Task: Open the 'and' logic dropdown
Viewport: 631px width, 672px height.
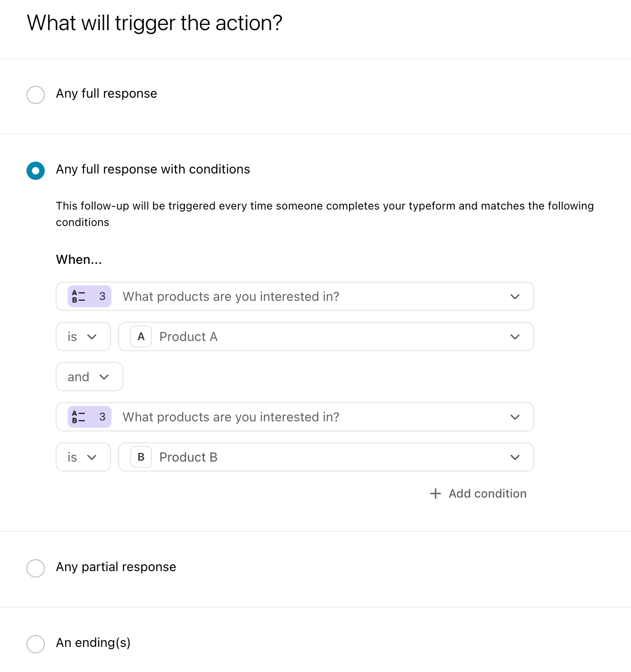Action: click(x=89, y=377)
